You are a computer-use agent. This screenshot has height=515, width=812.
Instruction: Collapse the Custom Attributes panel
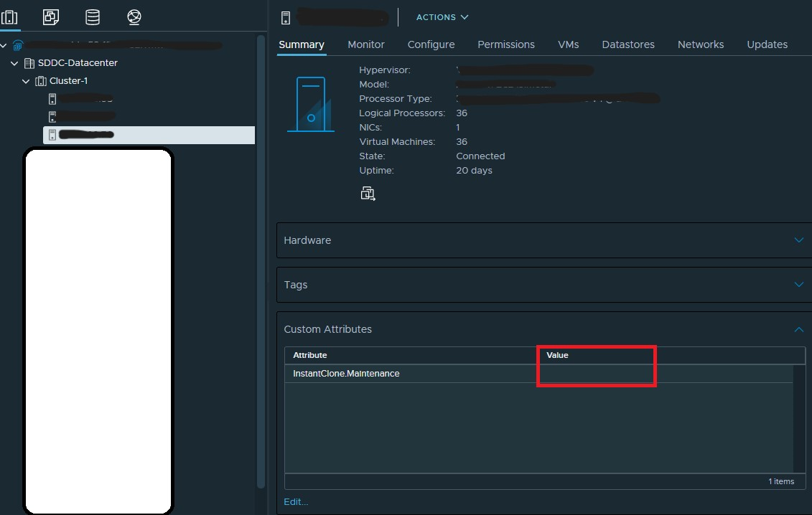[x=798, y=329]
